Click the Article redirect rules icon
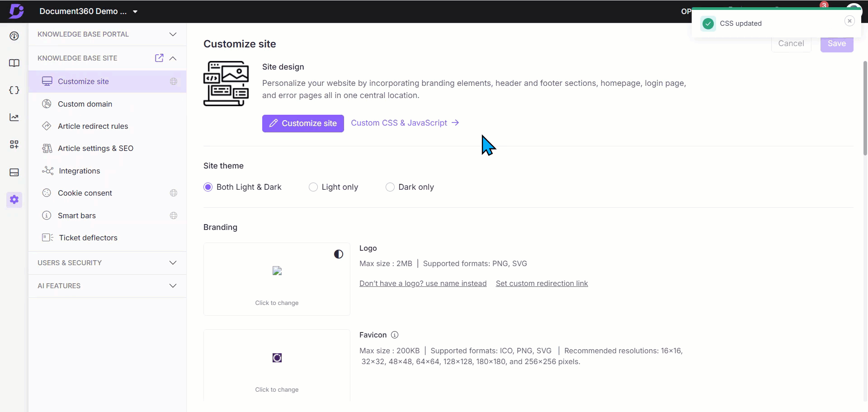This screenshot has width=868, height=412. [x=47, y=126]
